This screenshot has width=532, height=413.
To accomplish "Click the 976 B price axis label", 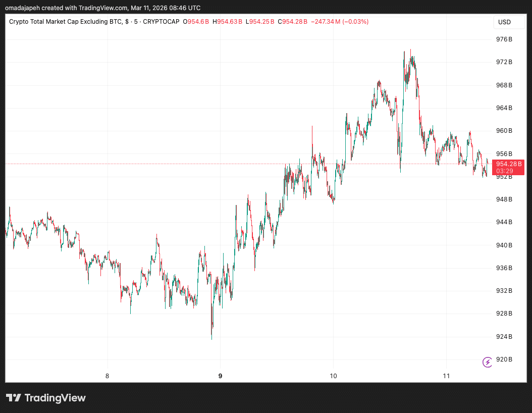I will pyautogui.click(x=504, y=39).
